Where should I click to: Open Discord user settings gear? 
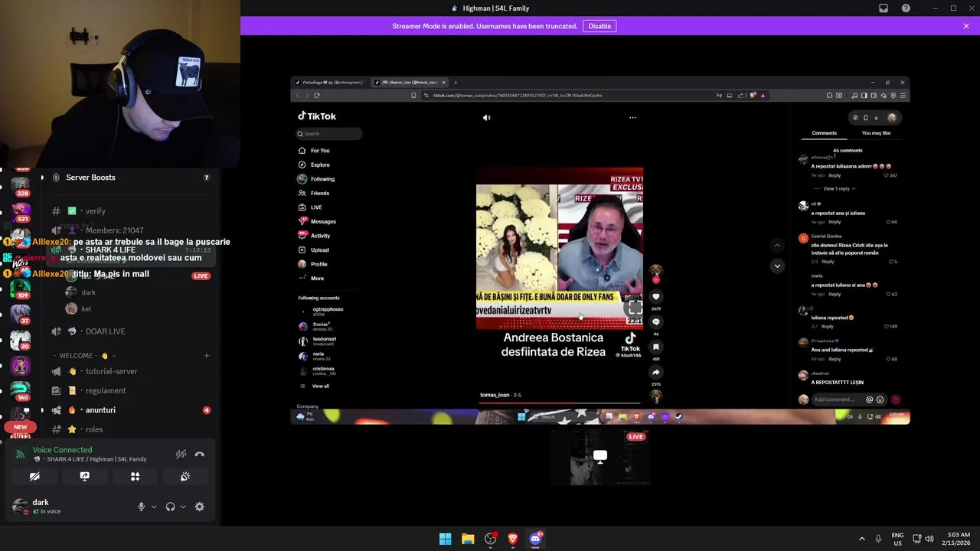pyautogui.click(x=200, y=507)
